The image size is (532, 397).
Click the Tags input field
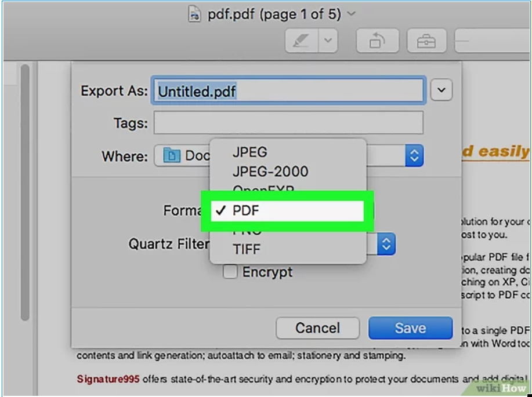288,122
